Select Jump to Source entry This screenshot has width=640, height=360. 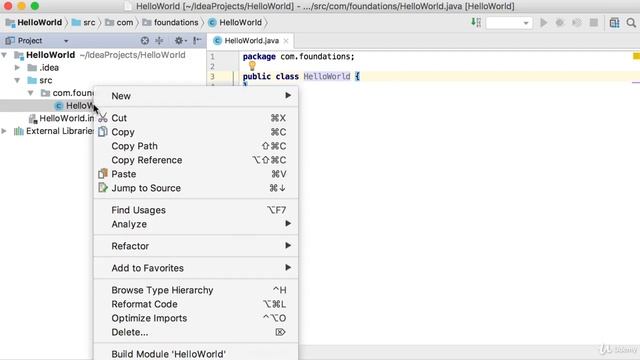point(196,188)
